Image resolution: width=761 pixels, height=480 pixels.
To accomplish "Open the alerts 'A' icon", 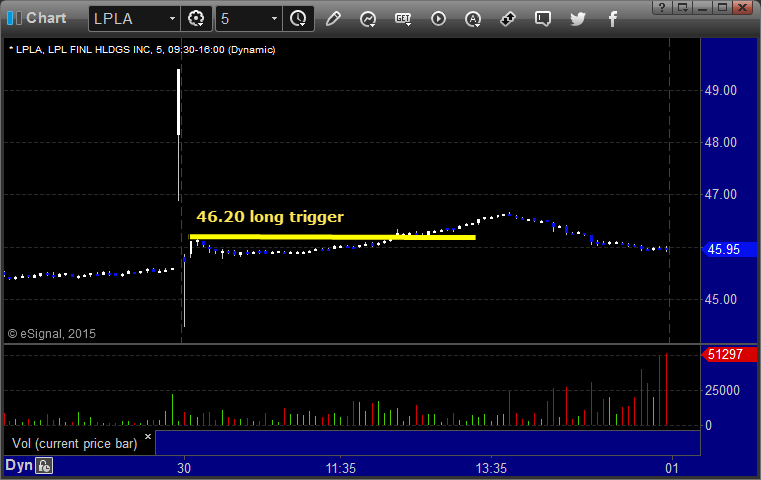I will pyautogui.click(x=473, y=19).
